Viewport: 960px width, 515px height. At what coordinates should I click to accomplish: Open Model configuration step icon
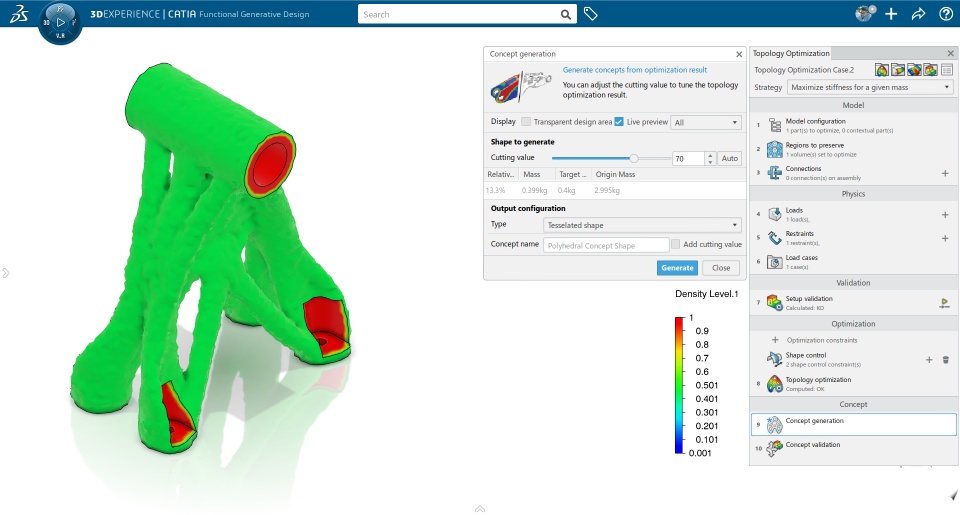coord(774,125)
